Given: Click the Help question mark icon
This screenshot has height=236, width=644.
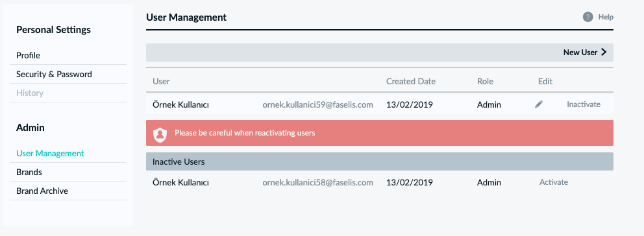Looking at the screenshot, I should (x=588, y=18).
